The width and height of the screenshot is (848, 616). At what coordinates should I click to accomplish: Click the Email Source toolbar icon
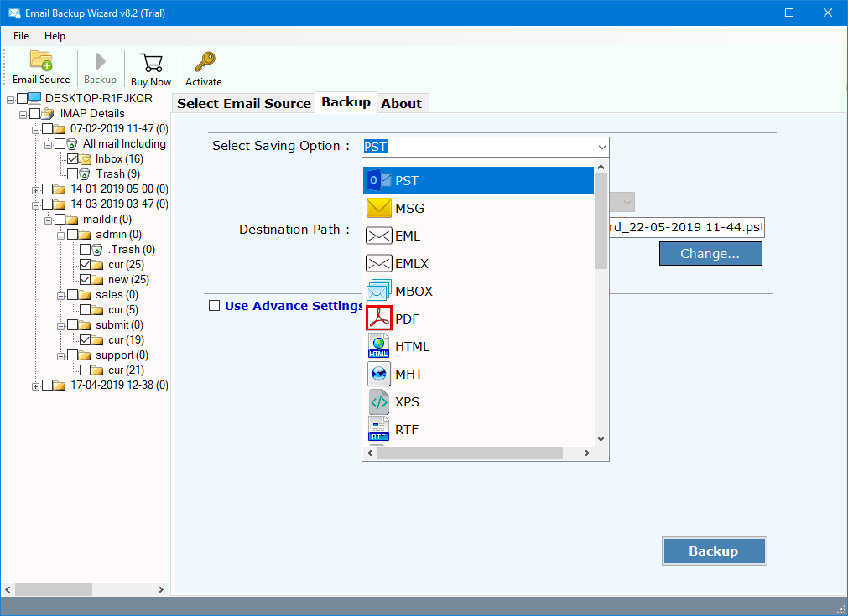[x=41, y=60]
